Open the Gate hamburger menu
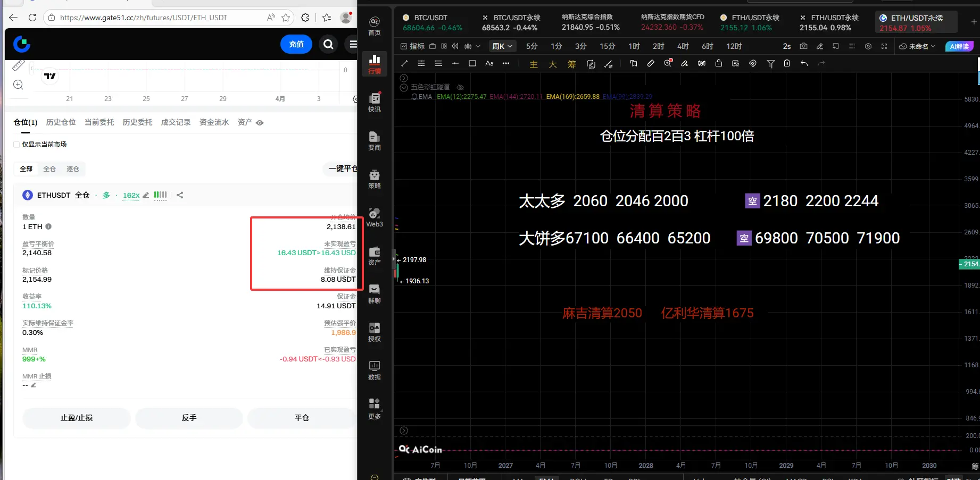The width and height of the screenshot is (980, 480). click(x=353, y=44)
